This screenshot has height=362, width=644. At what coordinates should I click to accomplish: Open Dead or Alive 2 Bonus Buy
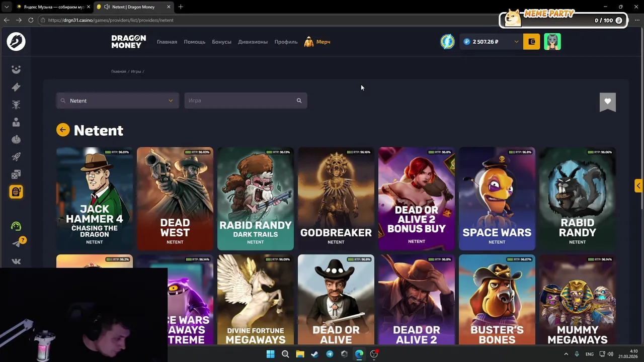click(417, 199)
